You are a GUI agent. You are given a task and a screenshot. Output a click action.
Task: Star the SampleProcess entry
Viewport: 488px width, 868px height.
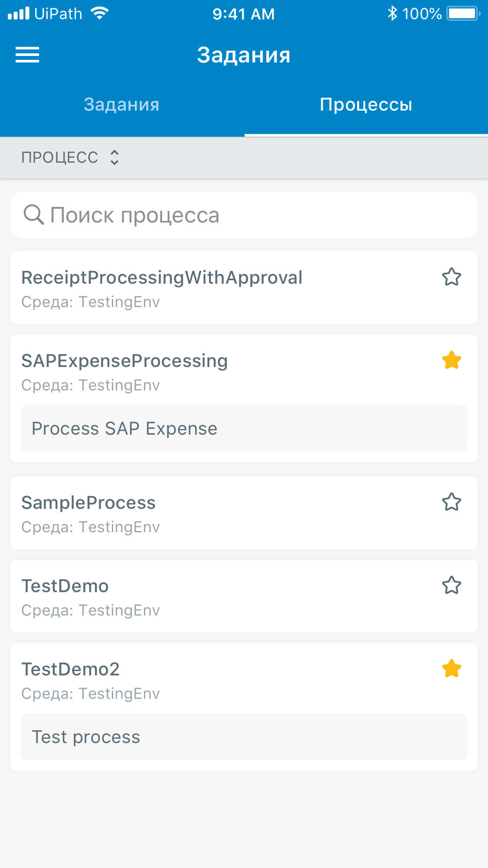click(x=452, y=502)
